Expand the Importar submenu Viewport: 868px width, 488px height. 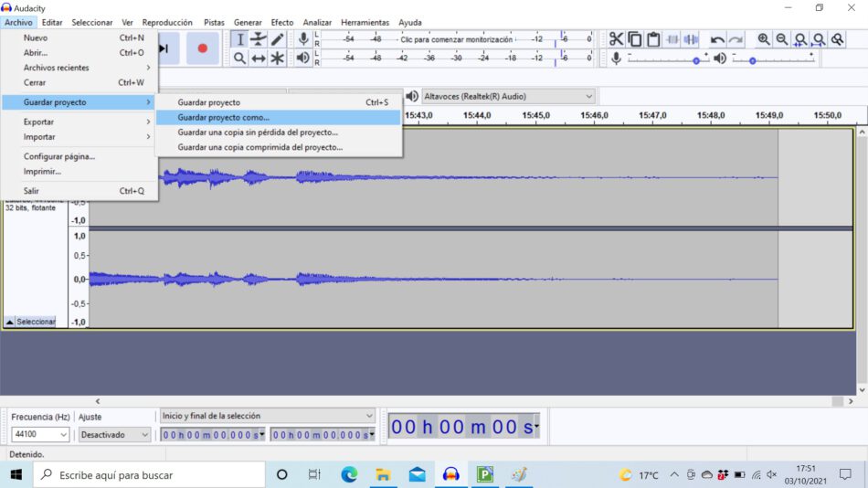click(79, 137)
